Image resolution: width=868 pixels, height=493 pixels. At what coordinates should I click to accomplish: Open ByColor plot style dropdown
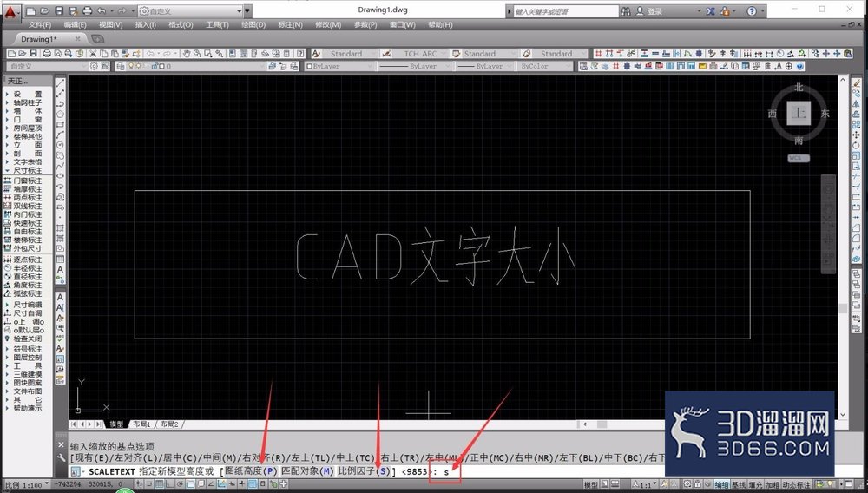(x=545, y=66)
